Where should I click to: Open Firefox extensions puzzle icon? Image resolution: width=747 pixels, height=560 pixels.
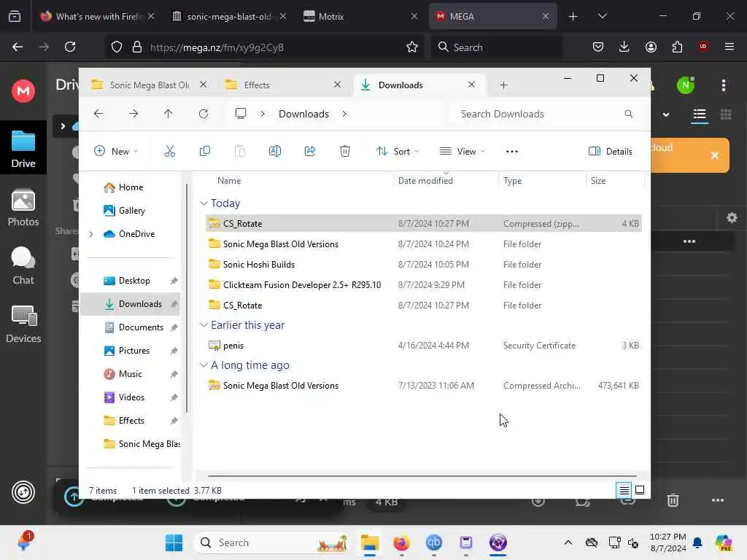tap(677, 47)
